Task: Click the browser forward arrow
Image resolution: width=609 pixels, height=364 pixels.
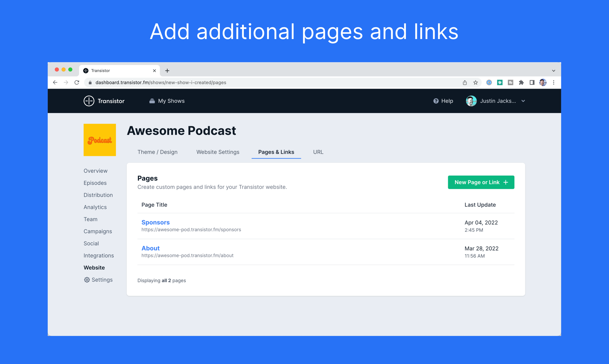Action: 66,82
